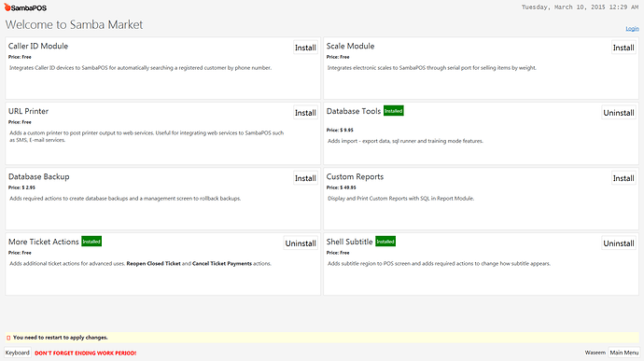
Task: Click the Cancel Ticket Payments bold text
Action: pos(222,264)
